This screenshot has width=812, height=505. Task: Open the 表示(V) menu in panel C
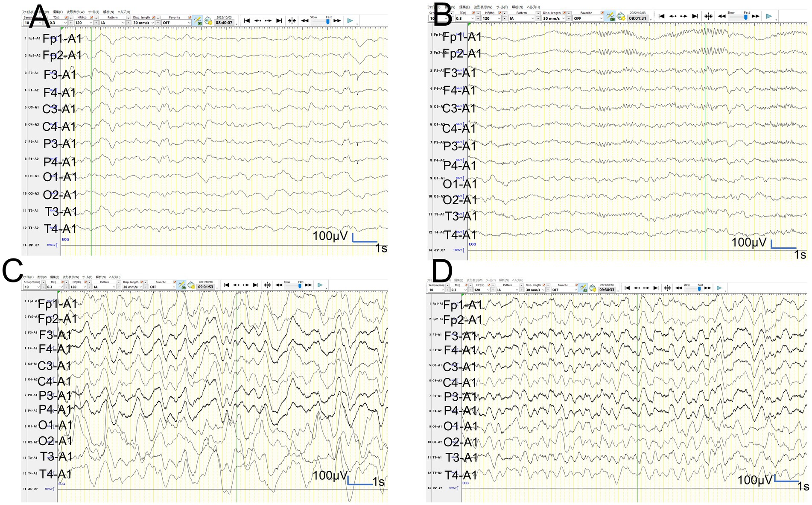[x=41, y=277]
